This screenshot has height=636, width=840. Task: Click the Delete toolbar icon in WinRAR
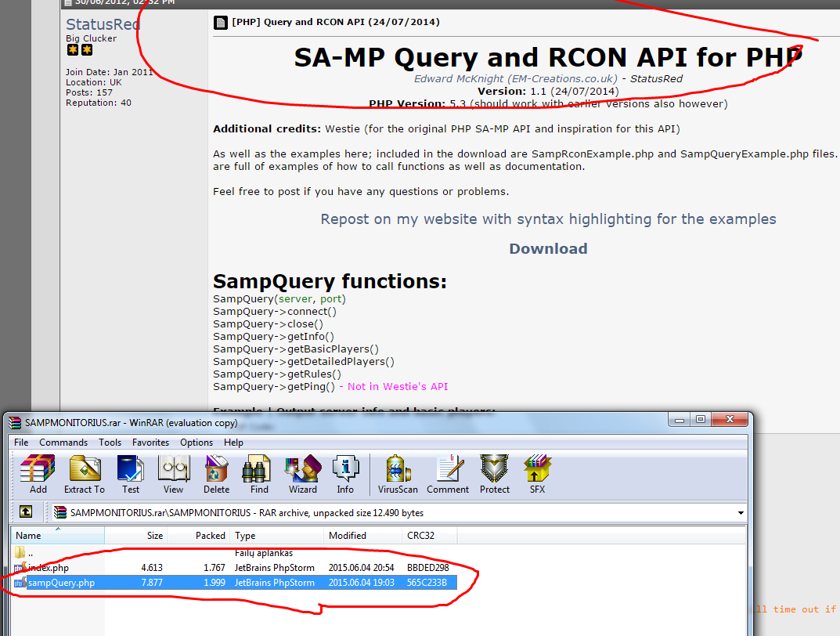click(x=216, y=474)
